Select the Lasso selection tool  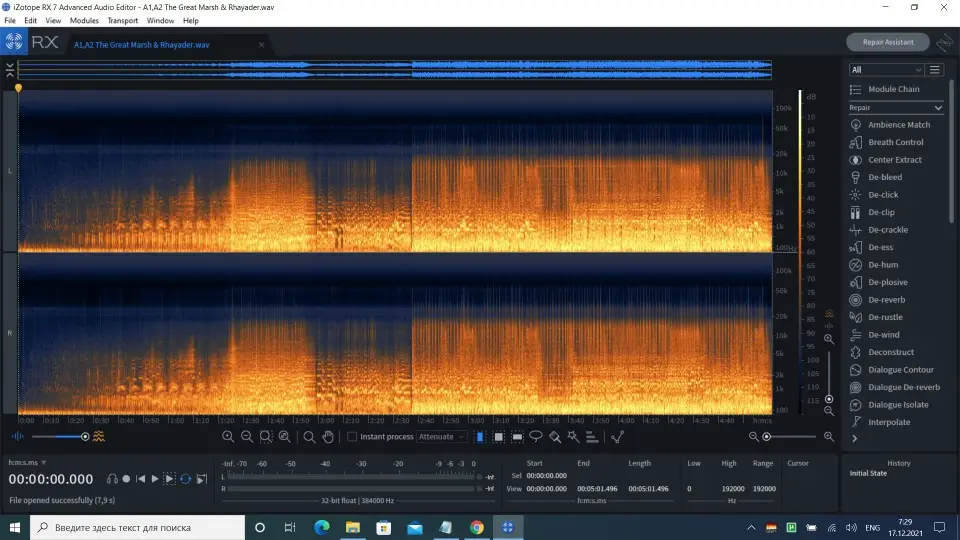point(536,437)
